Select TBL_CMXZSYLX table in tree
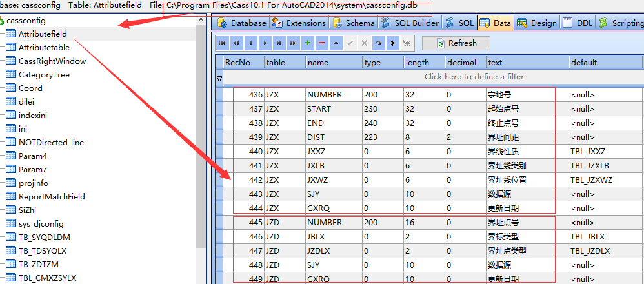Image resolution: width=644 pixels, height=284 pixels. pyautogui.click(x=47, y=278)
